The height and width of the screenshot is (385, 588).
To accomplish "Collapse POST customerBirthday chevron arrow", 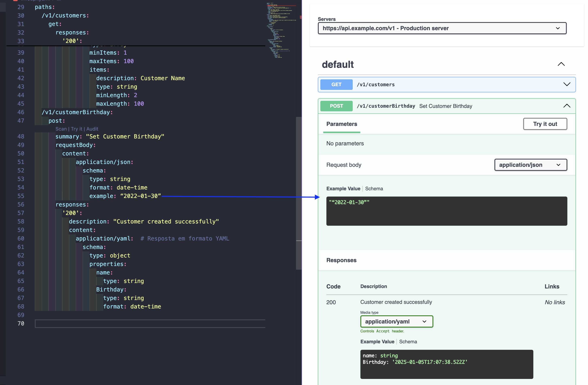I will (567, 106).
